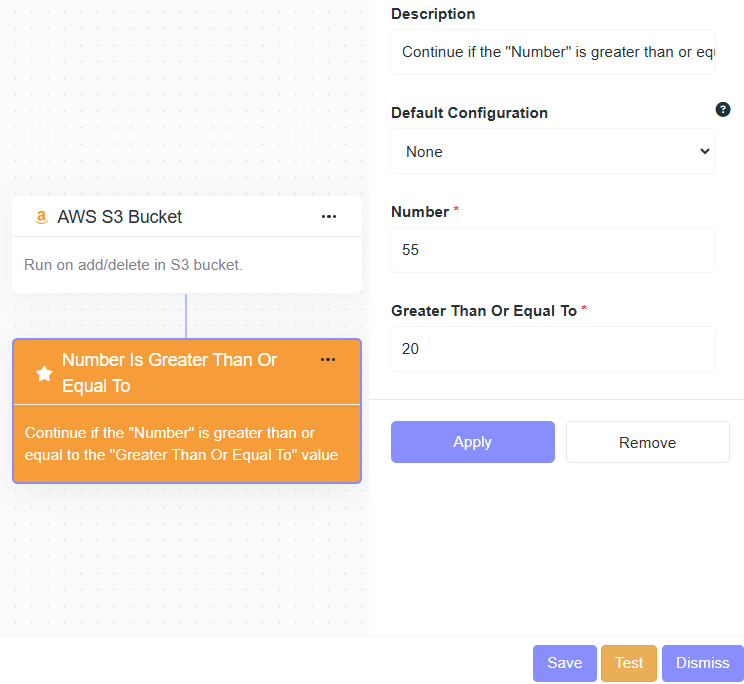Save the workflow with the Save button

(x=564, y=663)
